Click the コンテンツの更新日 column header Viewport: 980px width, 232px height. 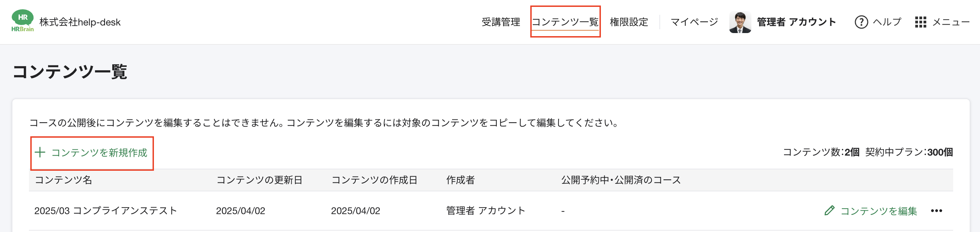[x=261, y=181]
